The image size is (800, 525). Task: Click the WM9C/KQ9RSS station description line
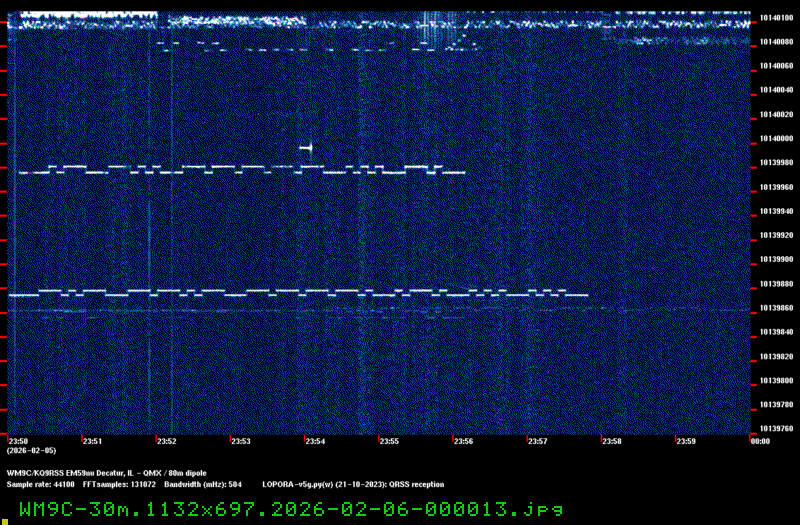tap(107, 473)
